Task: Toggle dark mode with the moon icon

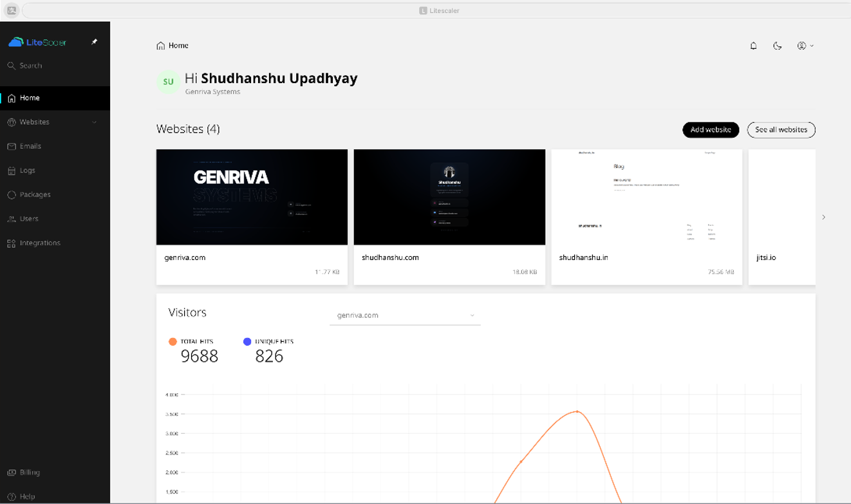Action: (x=777, y=46)
